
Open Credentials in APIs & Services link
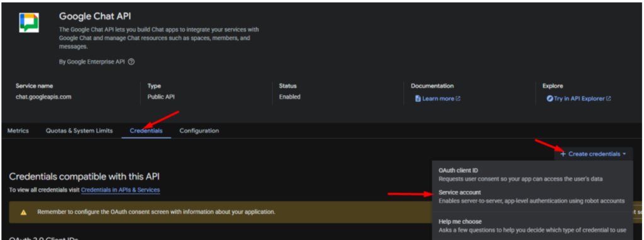120,190
